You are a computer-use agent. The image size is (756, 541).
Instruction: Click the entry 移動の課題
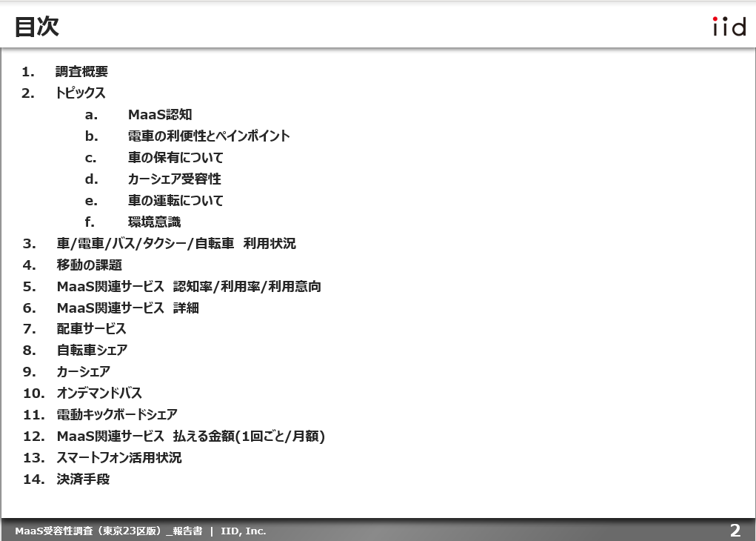point(89,265)
